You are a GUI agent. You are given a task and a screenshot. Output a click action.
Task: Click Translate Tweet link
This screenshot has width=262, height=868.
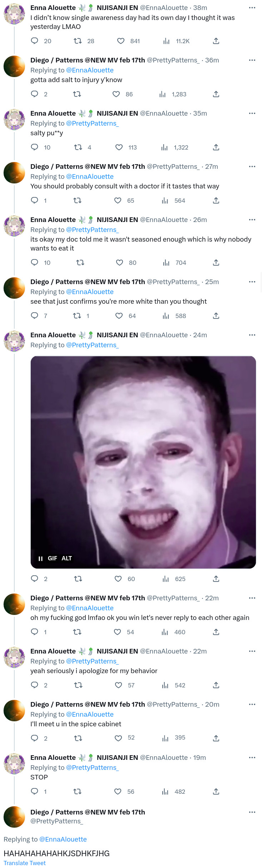25,863
